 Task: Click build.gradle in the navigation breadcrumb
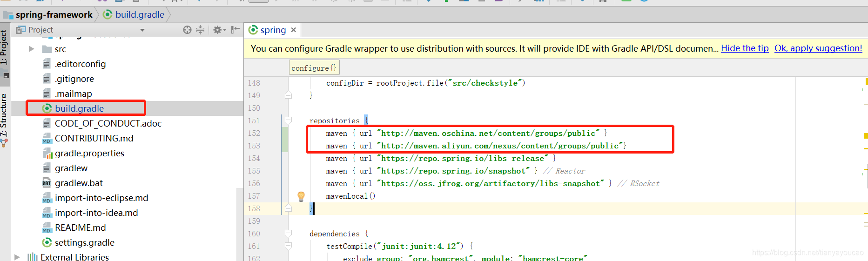click(x=140, y=14)
